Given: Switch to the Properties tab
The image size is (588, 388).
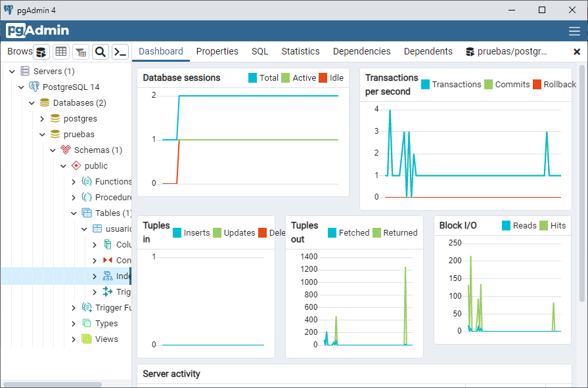Looking at the screenshot, I should point(217,51).
